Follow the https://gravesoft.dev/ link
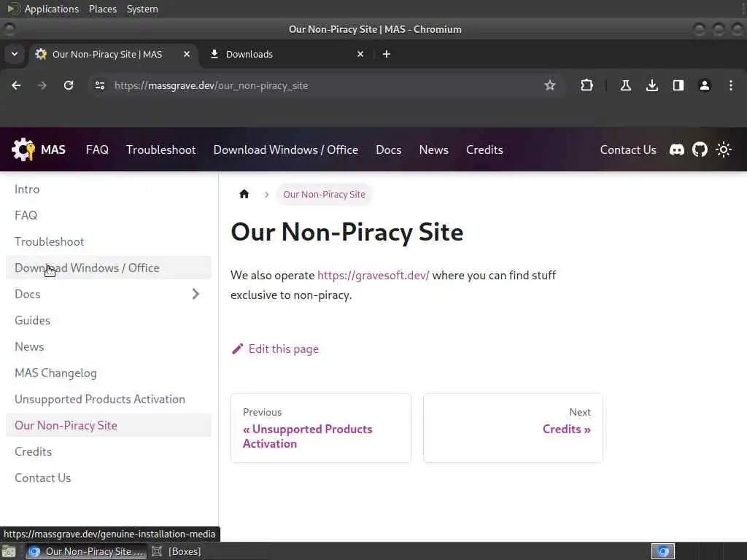 [373, 275]
